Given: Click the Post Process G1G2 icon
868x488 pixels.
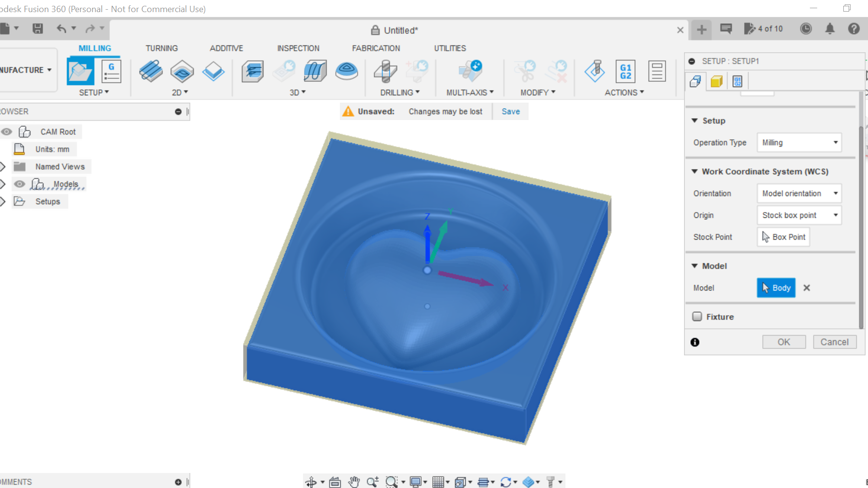Looking at the screenshot, I should pyautogui.click(x=625, y=71).
